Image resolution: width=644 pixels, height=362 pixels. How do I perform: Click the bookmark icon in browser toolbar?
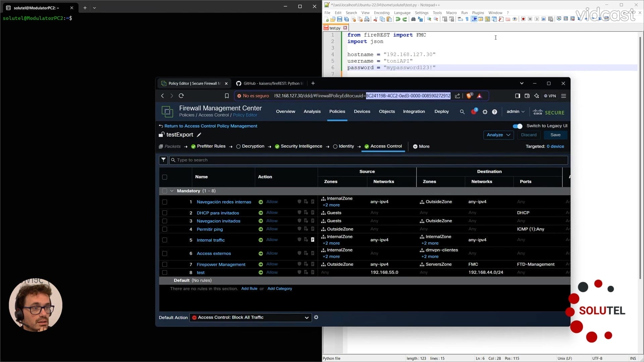pyautogui.click(x=227, y=96)
